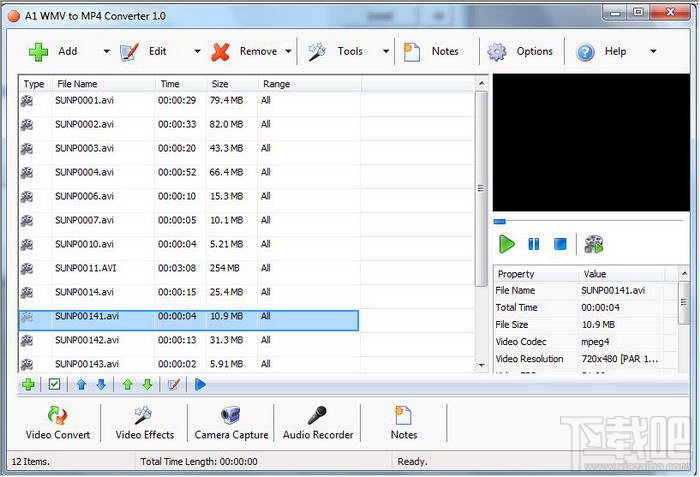Sort by the File Name column header
This screenshot has width=700, height=477.
(x=104, y=84)
